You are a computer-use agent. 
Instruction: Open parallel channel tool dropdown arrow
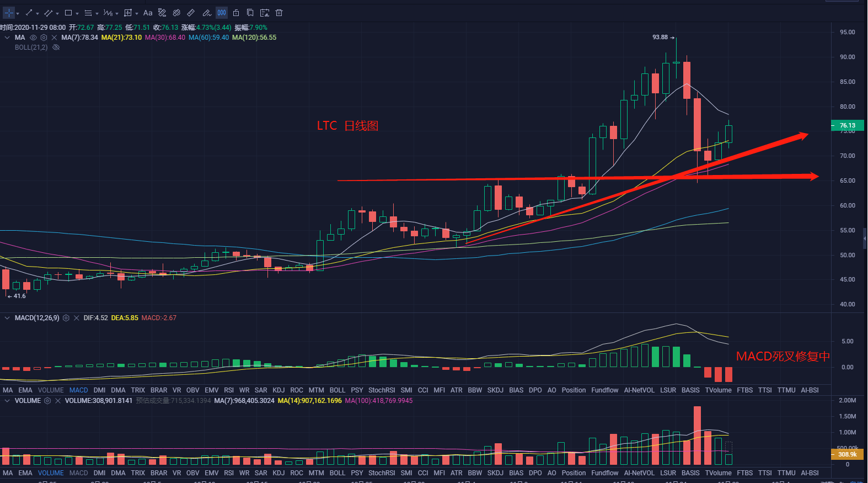[57, 13]
